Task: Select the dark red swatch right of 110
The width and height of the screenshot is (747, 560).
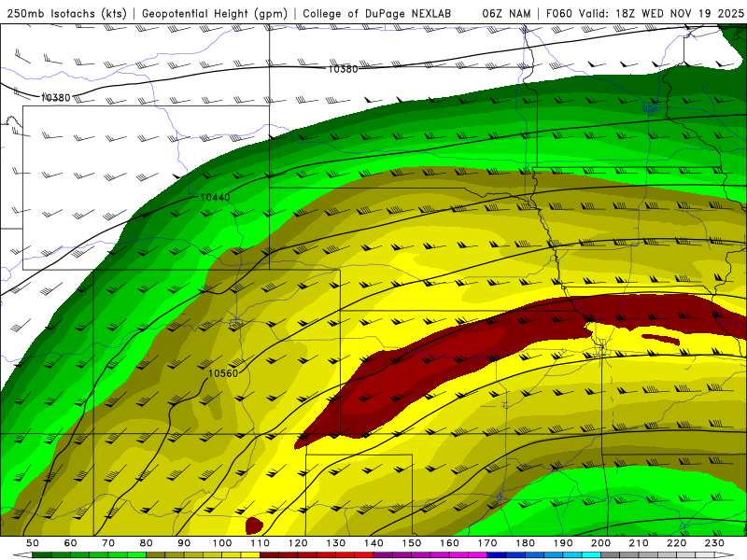Action: pyautogui.click(x=270, y=555)
